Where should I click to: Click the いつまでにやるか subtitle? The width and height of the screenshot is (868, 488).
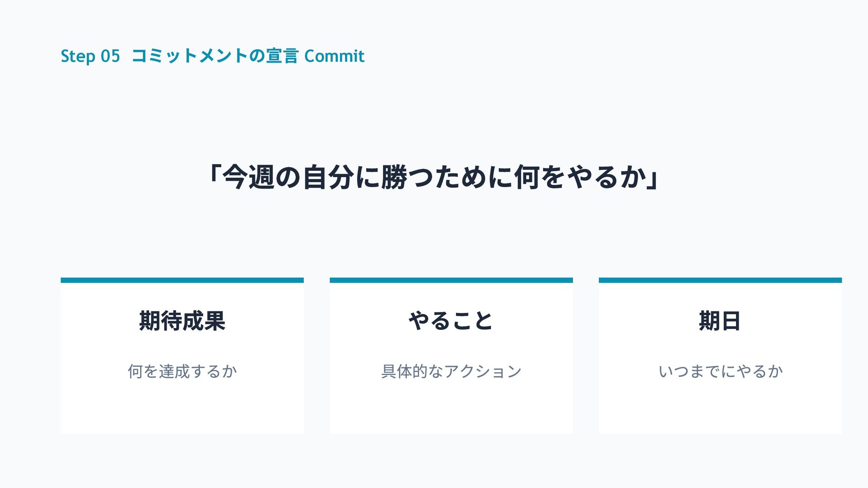720,371
